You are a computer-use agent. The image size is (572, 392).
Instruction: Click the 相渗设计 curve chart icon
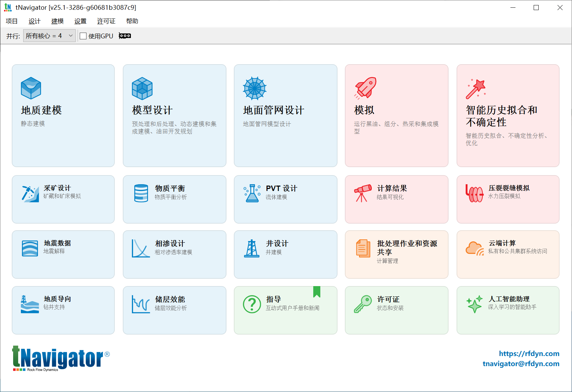click(141, 248)
